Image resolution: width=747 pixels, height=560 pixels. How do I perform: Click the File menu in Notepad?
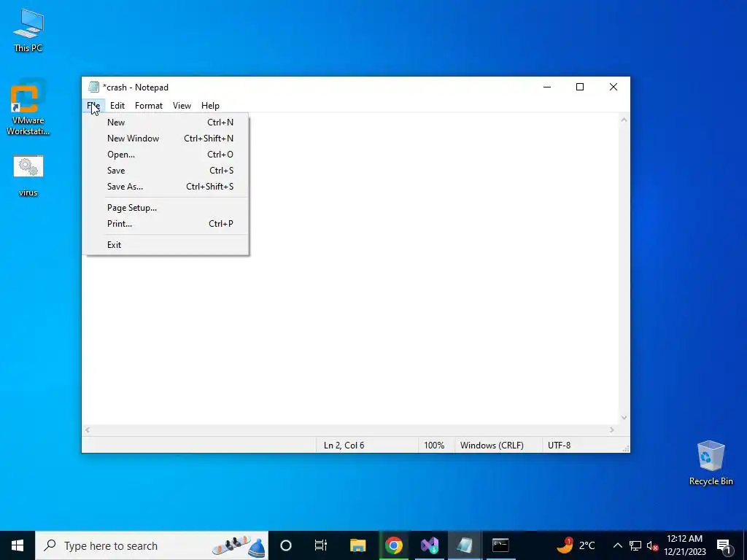[93, 106]
